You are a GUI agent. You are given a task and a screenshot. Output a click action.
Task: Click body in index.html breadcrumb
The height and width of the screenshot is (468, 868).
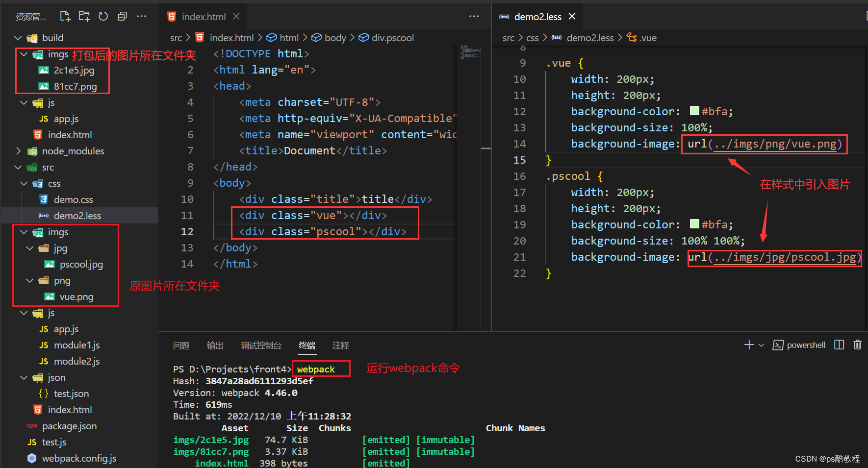coord(335,38)
